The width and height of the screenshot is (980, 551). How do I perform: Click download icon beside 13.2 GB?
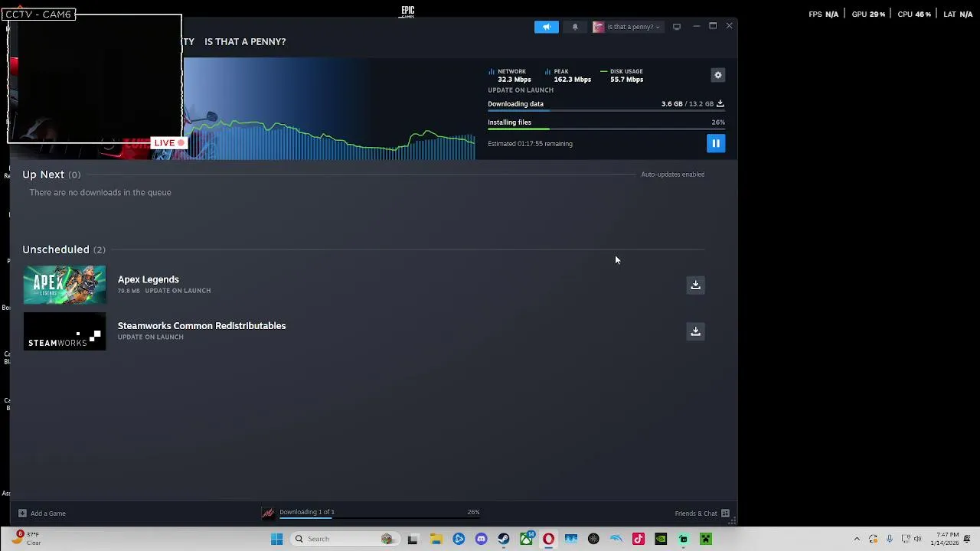(x=720, y=103)
